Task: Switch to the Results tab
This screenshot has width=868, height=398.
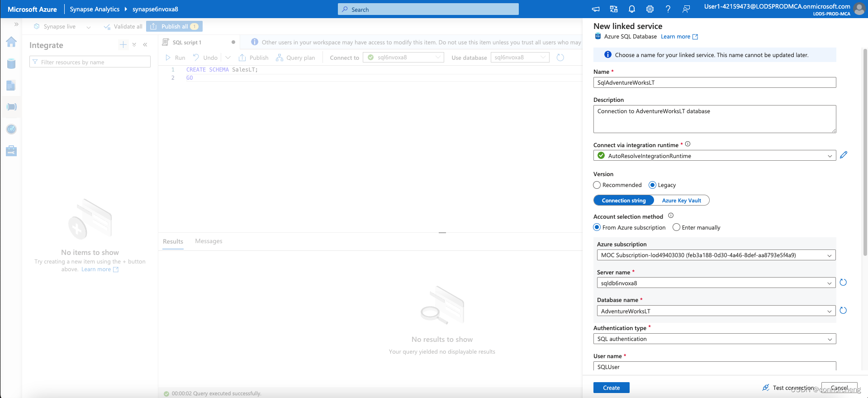Action: 173,241
